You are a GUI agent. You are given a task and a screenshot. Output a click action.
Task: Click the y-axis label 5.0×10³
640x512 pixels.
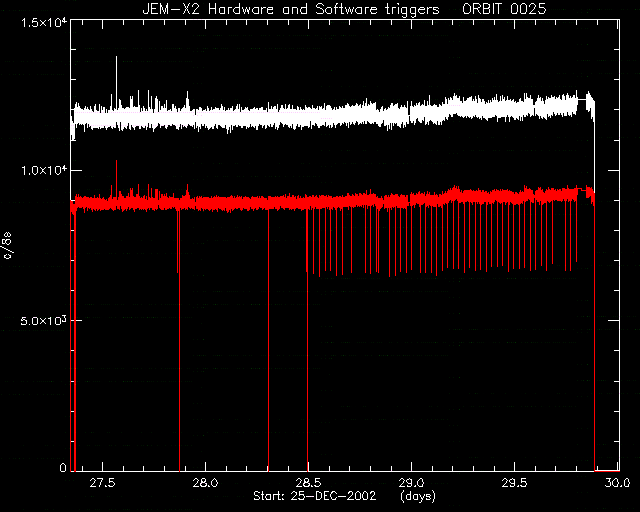(x=44, y=321)
